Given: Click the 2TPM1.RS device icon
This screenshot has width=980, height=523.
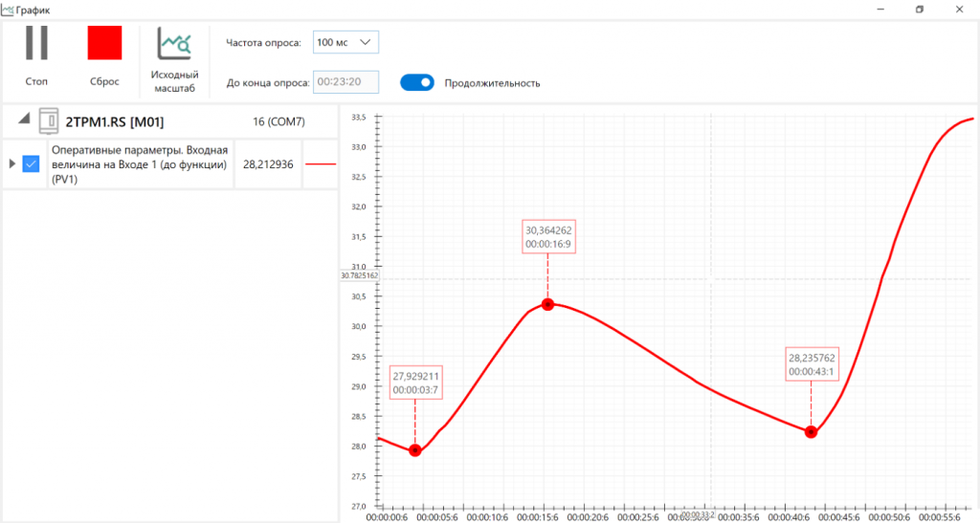Looking at the screenshot, I should 49,121.
